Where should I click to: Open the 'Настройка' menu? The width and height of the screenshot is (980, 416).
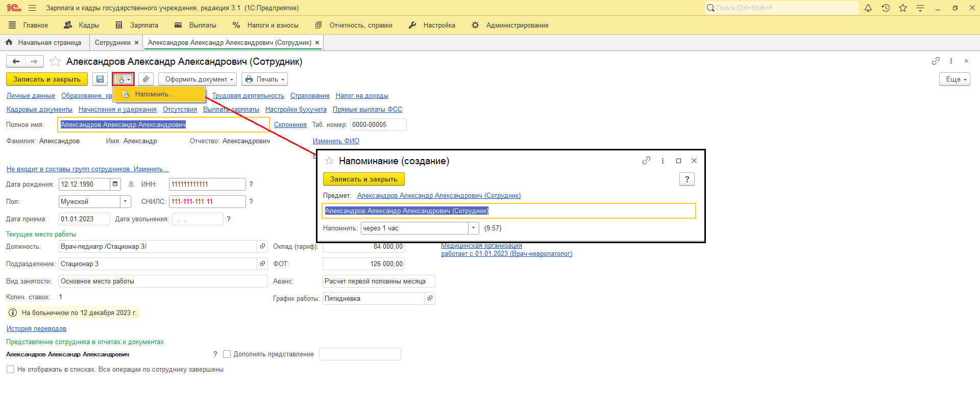click(432, 25)
